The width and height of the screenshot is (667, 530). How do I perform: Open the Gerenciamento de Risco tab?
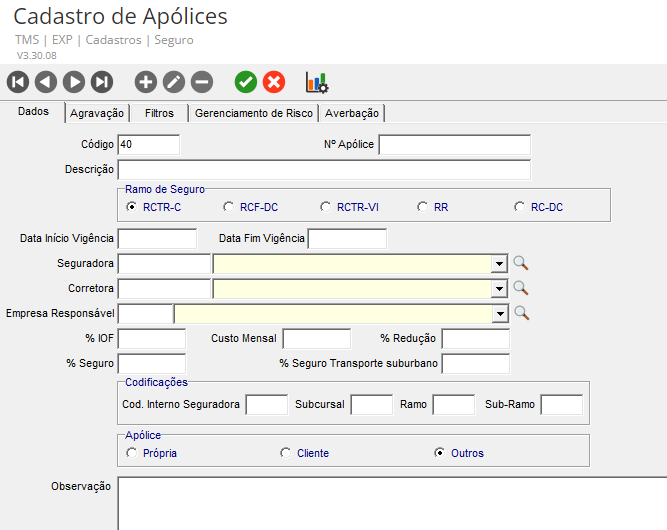pyautogui.click(x=255, y=114)
